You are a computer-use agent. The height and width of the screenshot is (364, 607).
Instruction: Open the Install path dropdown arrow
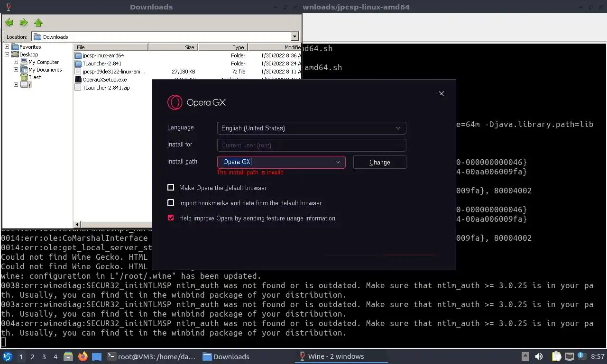click(338, 162)
